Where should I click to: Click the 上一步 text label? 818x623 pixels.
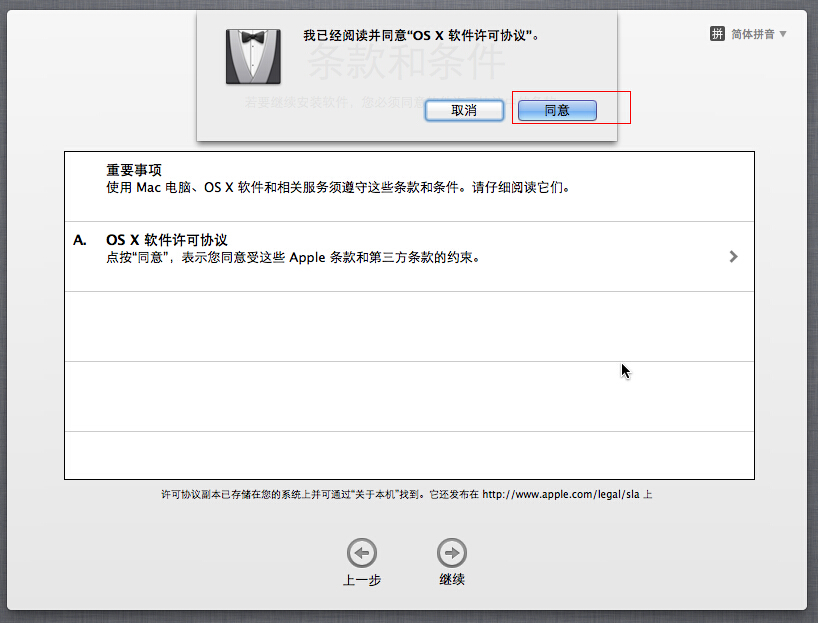pos(362,580)
